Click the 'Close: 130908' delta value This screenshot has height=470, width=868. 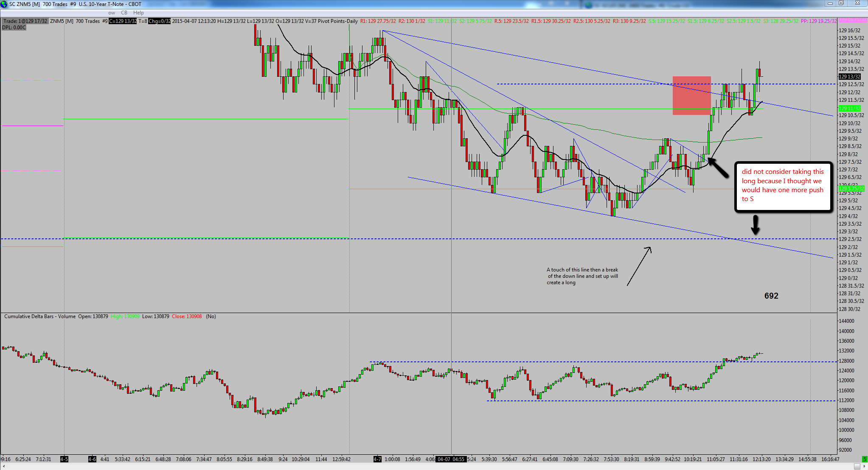pos(187,316)
